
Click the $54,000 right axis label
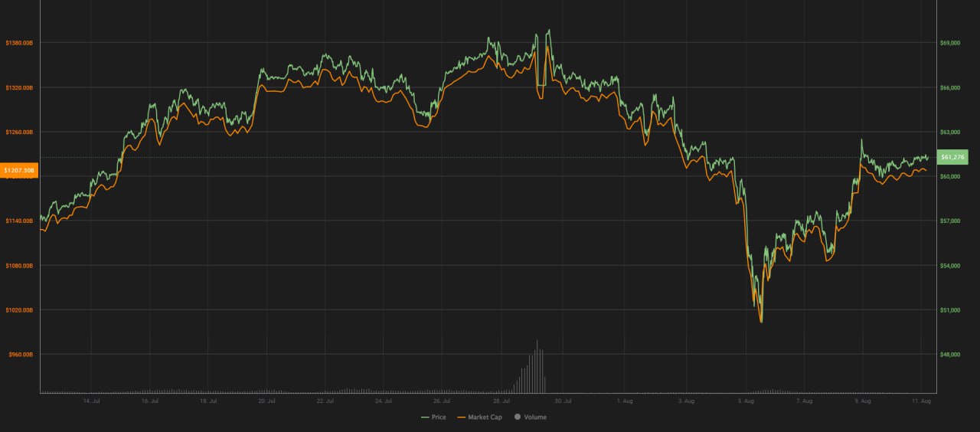(949, 266)
